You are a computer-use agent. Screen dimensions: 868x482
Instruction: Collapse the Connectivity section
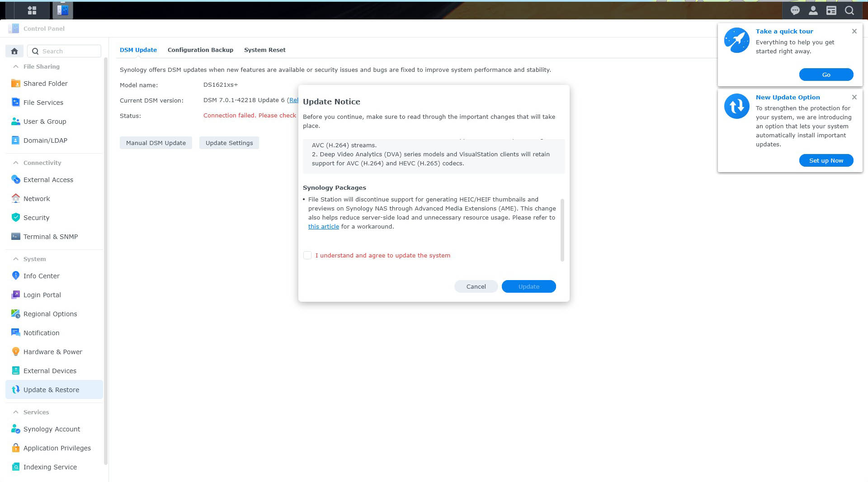pos(16,163)
